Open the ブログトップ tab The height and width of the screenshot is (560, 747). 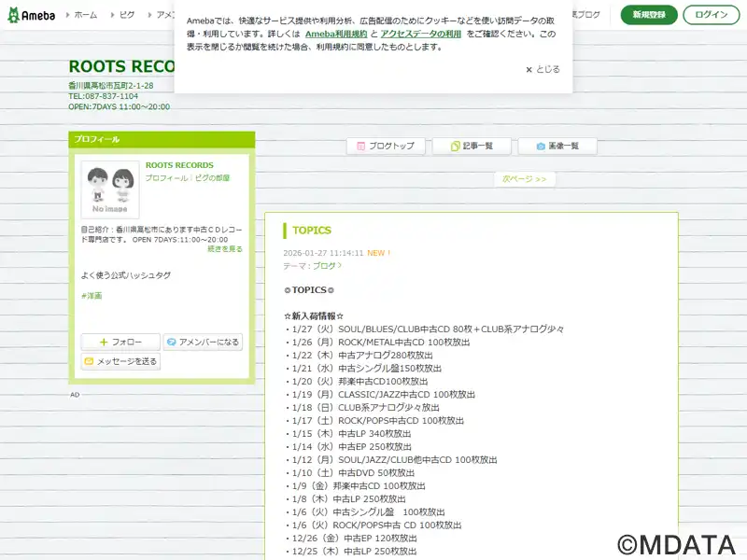click(386, 147)
